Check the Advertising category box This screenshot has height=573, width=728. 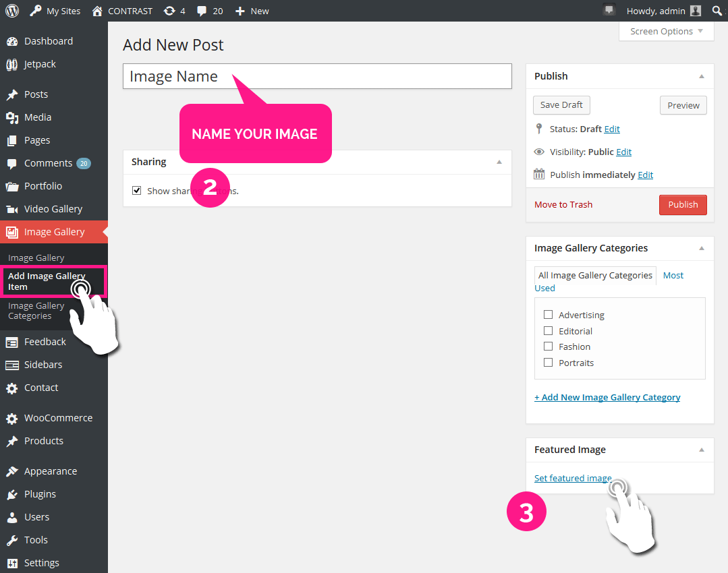[x=548, y=315]
